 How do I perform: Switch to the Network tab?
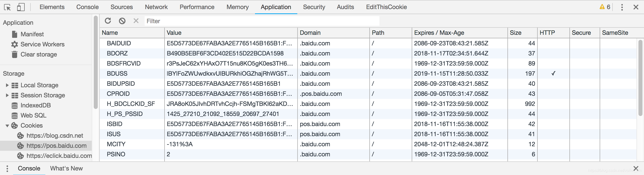156,7
